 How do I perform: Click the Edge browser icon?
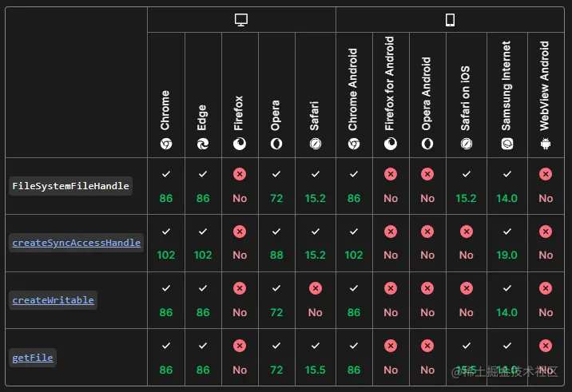point(203,144)
